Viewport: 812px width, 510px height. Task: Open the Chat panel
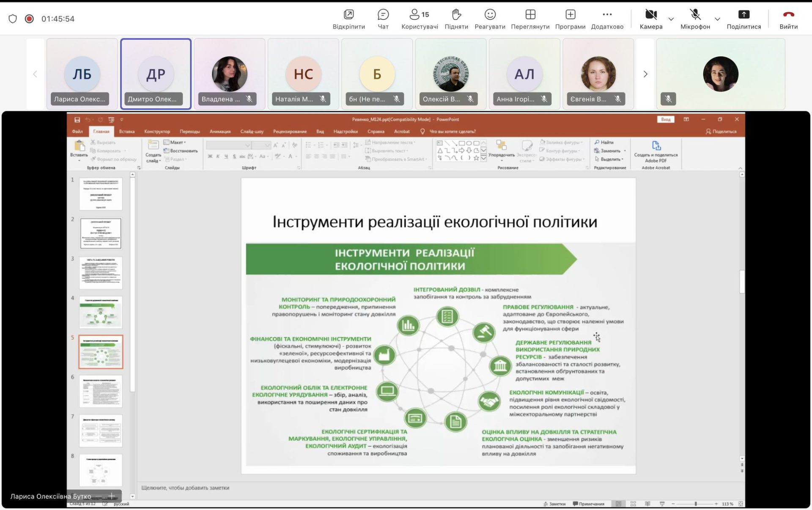(383, 19)
